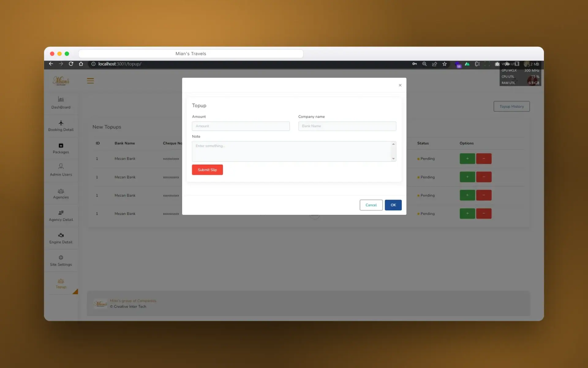Click the browser forward arrow
This screenshot has height=368, width=588.
pos(61,64)
